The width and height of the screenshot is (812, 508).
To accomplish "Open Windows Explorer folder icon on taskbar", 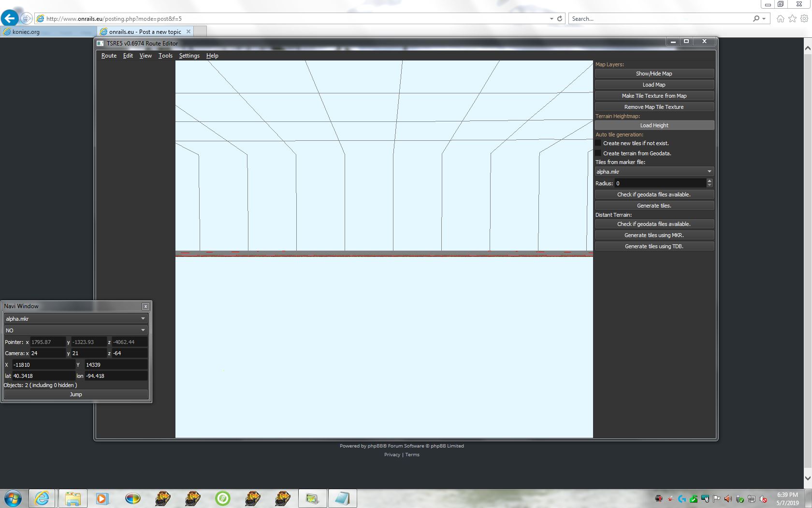I will coord(72,498).
